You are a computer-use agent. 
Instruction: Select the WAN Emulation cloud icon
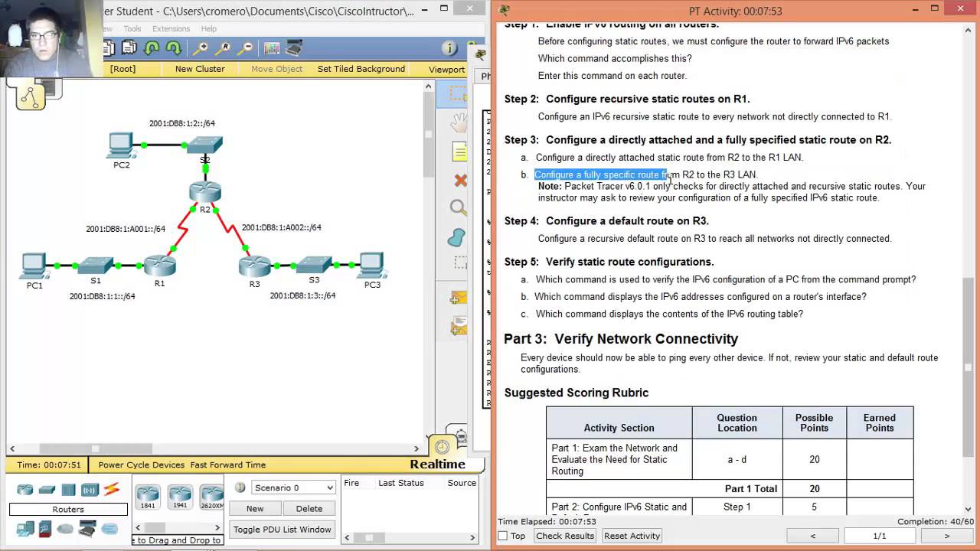tap(65, 528)
